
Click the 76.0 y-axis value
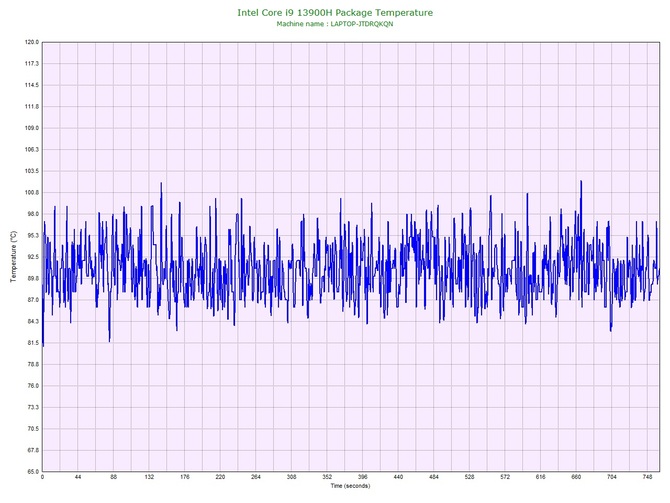[33, 386]
